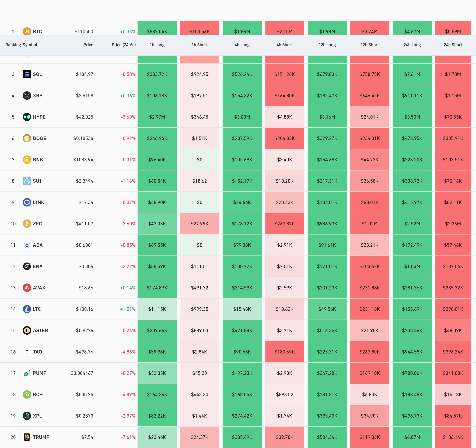Click the TRUMP coin icon
Screen dimensions: 476x448
tap(27, 437)
